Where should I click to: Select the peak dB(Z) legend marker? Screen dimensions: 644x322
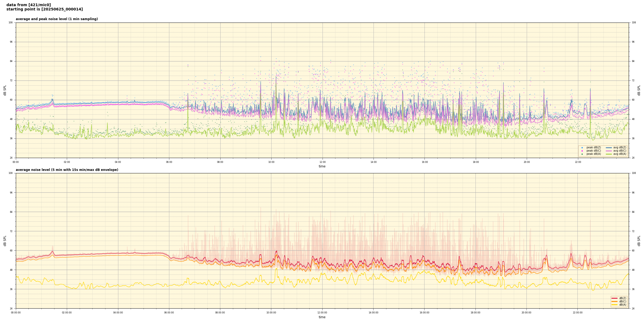582,148
